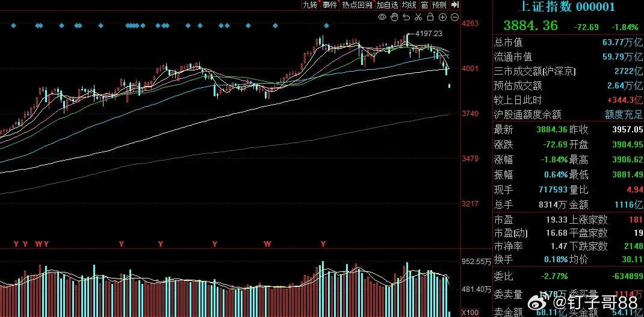The height and width of the screenshot is (317, 644).
Task: Toggle the chart lock icon
Action: 430,17
